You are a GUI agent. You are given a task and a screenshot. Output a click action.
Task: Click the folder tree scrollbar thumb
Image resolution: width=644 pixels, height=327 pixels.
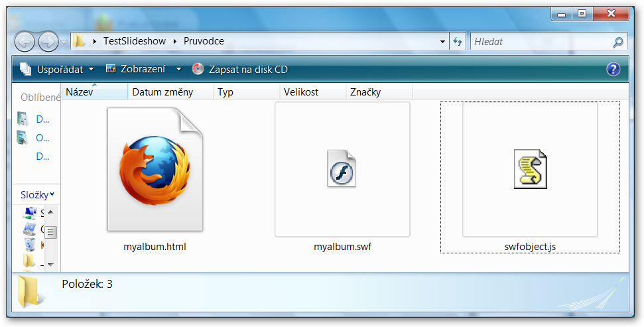tap(50, 232)
